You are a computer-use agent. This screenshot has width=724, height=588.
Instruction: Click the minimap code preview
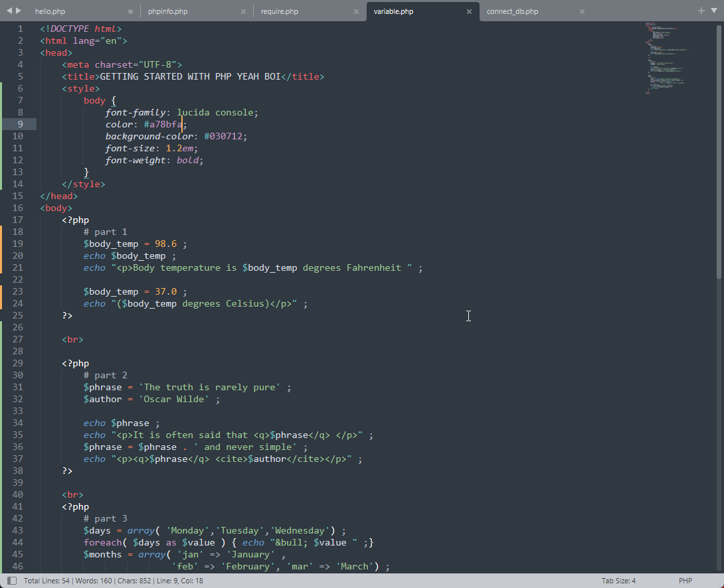[668, 60]
